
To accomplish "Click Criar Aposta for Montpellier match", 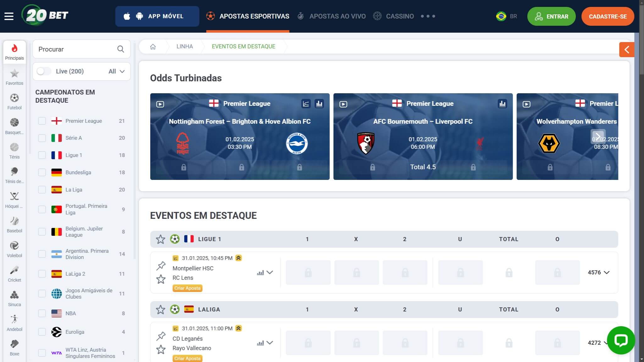I will (x=187, y=288).
